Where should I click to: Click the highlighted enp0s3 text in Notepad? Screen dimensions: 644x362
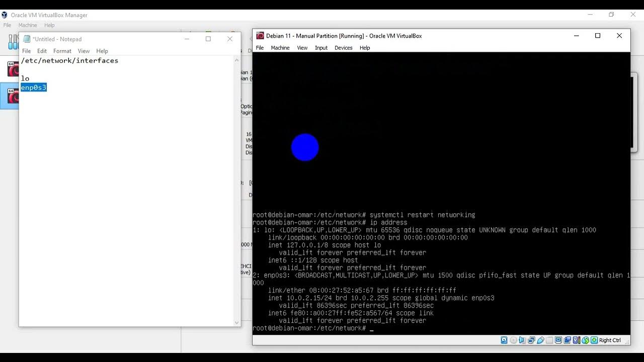point(34,87)
